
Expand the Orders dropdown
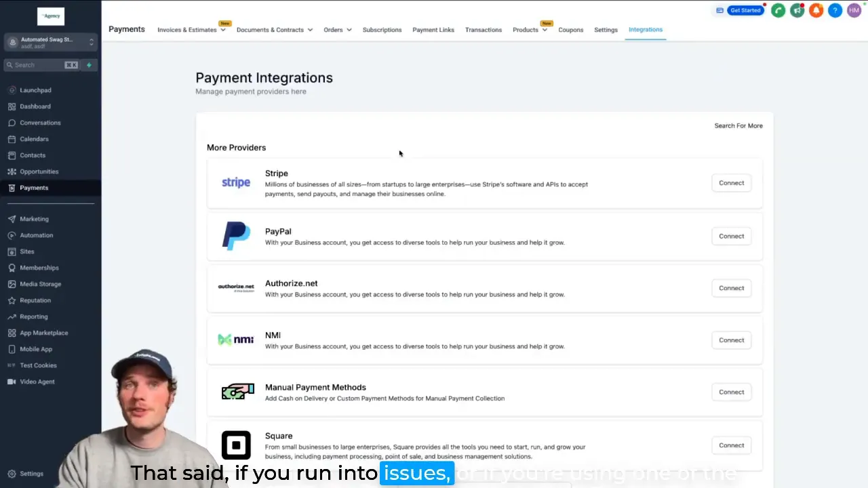pyautogui.click(x=337, y=30)
